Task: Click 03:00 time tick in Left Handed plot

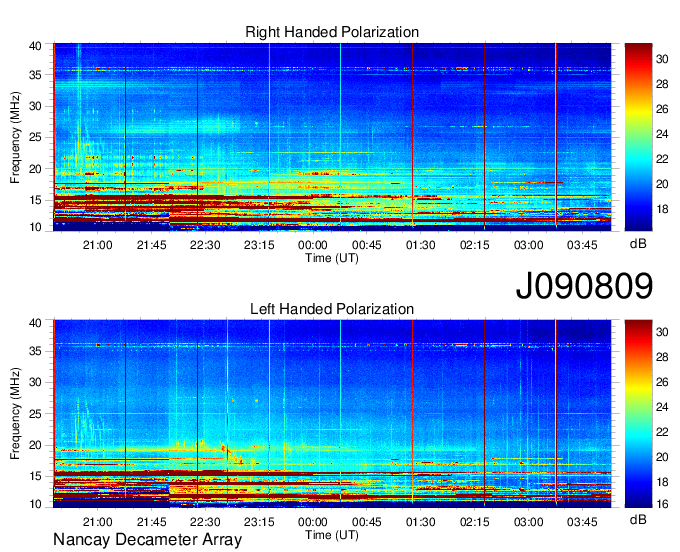Action: click(x=528, y=522)
